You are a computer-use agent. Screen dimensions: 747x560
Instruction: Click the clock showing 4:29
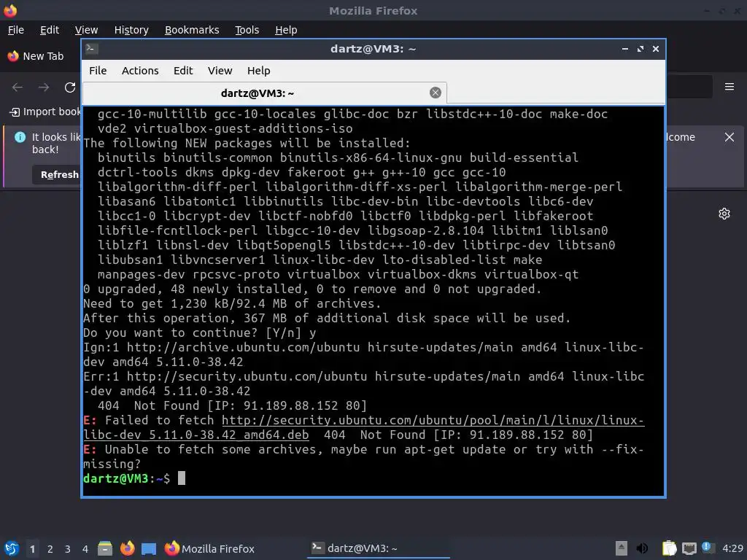pos(732,548)
